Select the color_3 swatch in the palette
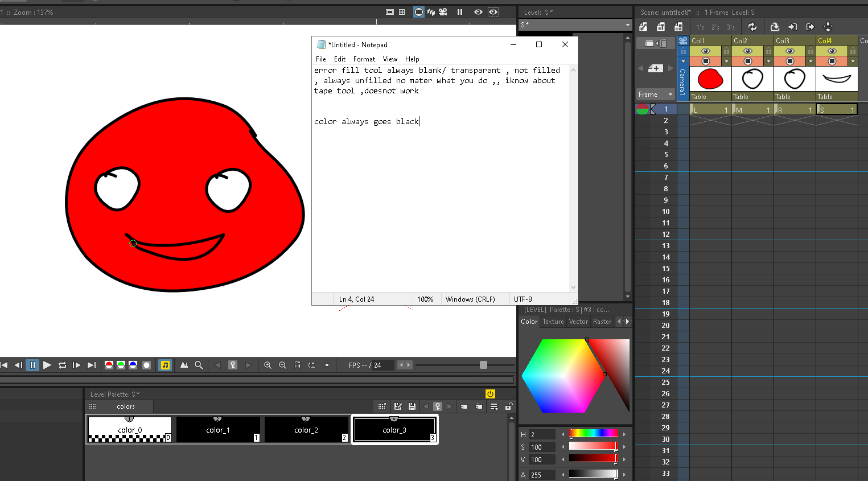 [x=394, y=429]
